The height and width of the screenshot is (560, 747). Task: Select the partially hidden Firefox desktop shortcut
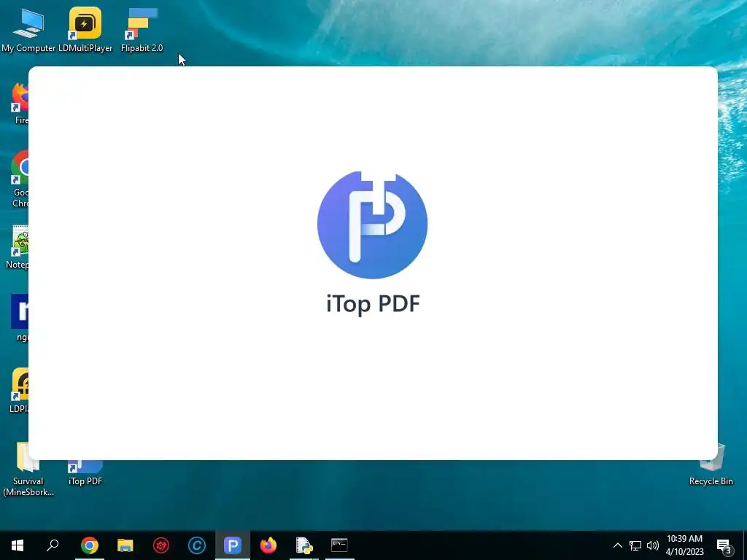(x=20, y=103)
